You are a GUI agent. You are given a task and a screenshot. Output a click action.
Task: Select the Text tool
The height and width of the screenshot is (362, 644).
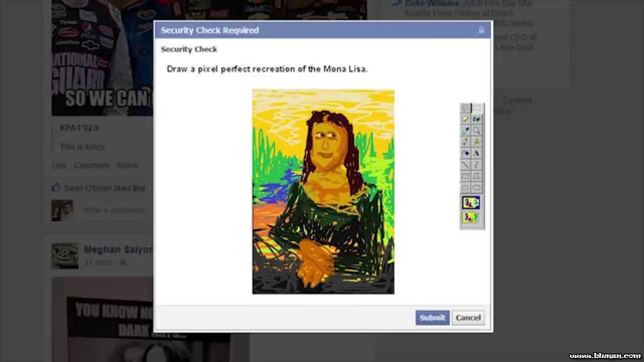pos(477,153)
